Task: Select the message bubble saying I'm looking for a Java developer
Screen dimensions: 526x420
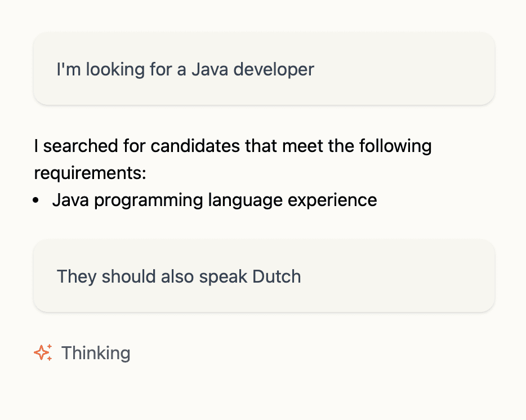Action: click(263, 69)
